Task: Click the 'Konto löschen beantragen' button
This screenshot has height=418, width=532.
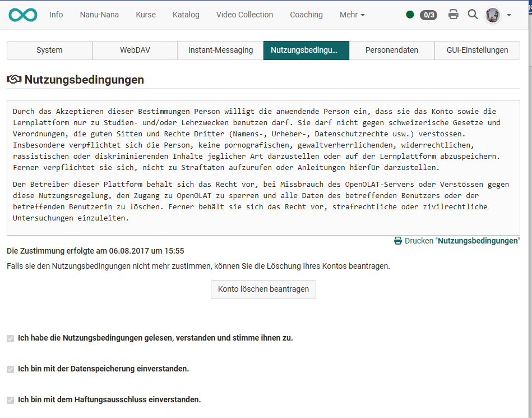Action: point(263,290)
